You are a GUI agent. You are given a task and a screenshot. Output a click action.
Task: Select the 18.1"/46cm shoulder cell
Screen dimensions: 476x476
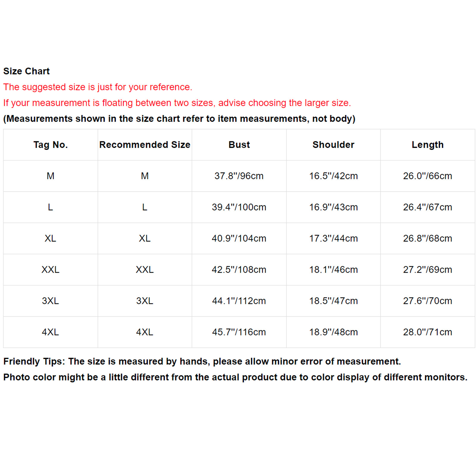pyautogui.click(x=333, y=270)
